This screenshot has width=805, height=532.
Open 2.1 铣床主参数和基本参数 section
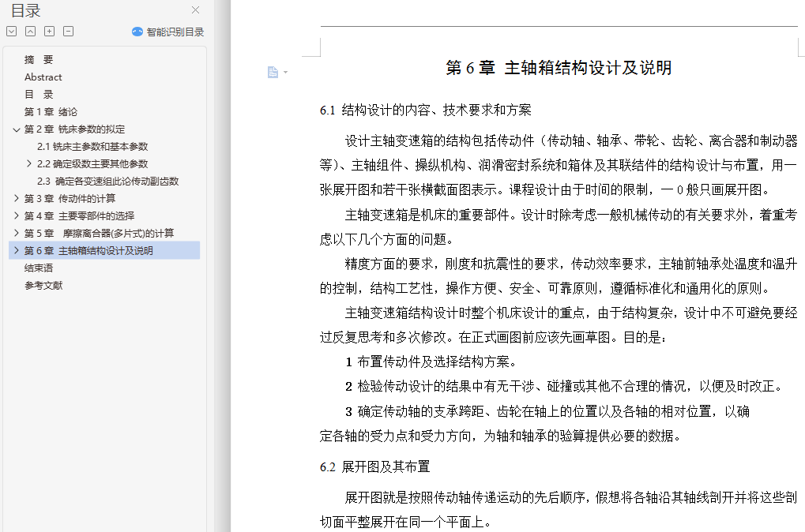tap(92, 147)
